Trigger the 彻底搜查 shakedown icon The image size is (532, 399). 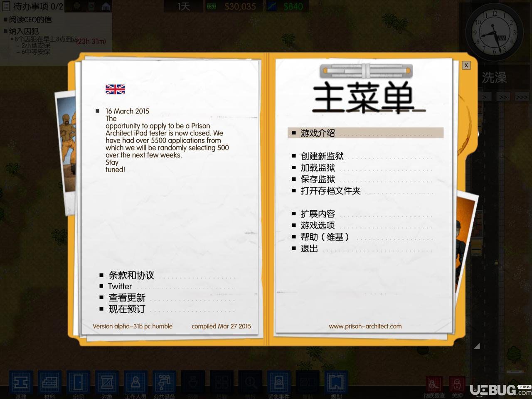(x=434, y=385)
